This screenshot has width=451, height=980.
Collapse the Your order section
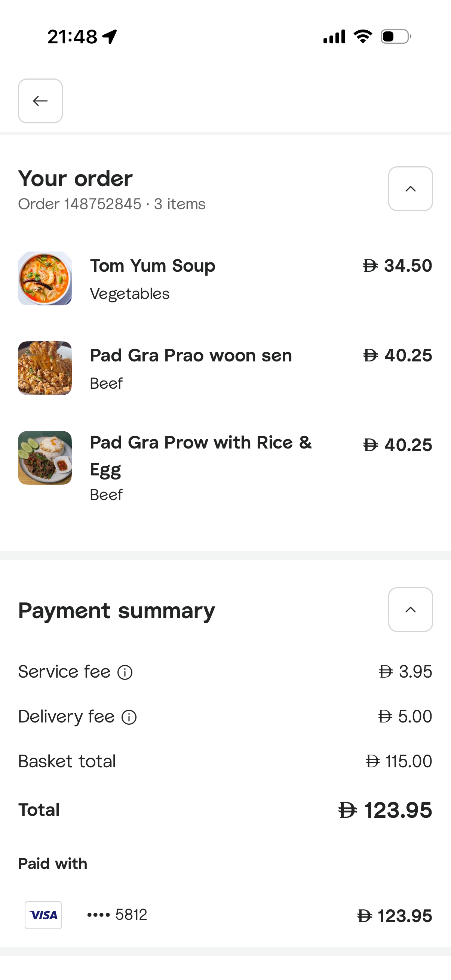tap(410, 189)
